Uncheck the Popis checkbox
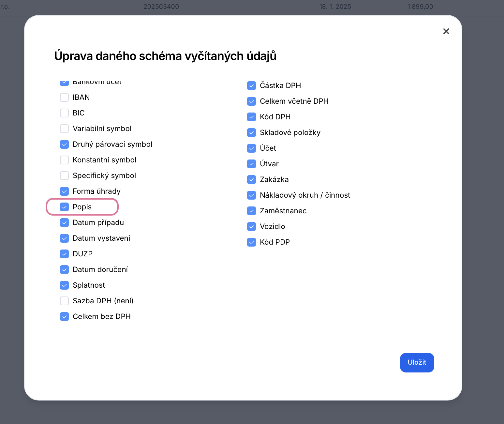The width and height of the screenshot is (504, 424). click(x=65, y=207)
